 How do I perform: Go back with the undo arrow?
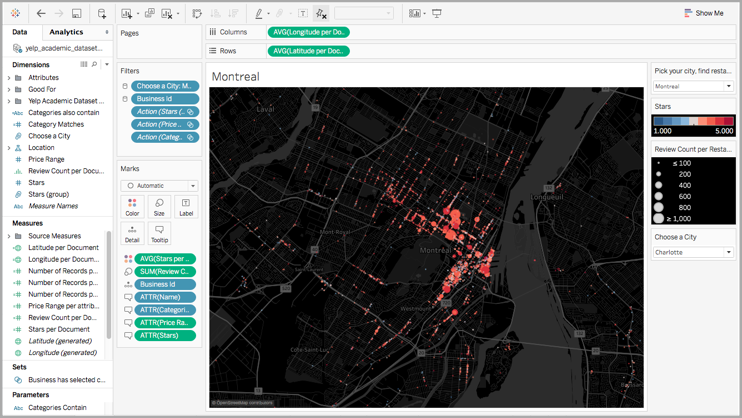tap(41, 13)
